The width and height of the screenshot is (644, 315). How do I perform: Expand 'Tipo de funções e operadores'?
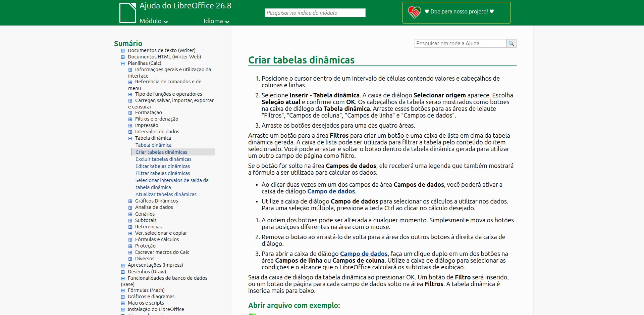[x=130, y=94]
